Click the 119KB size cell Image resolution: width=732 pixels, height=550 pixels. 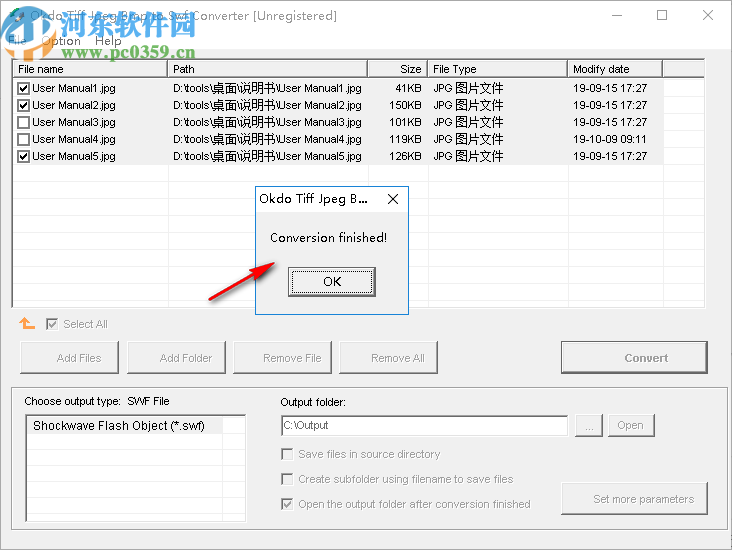(x=405, y=139)
